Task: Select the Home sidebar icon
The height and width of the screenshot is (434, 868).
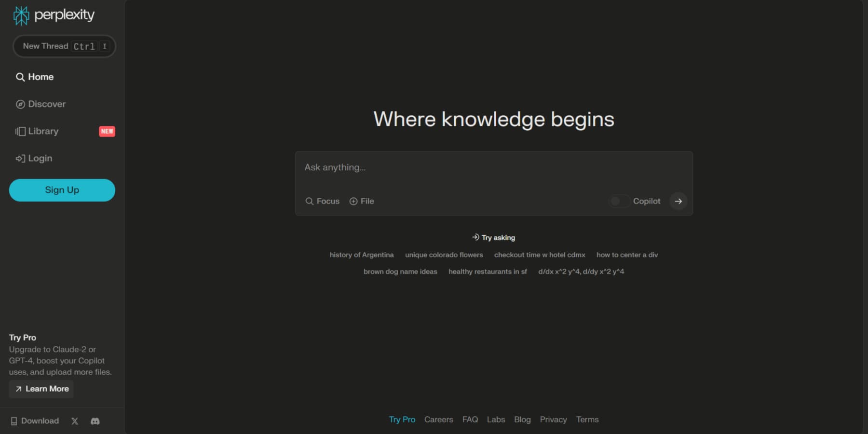Action: (x=20, y=77)
